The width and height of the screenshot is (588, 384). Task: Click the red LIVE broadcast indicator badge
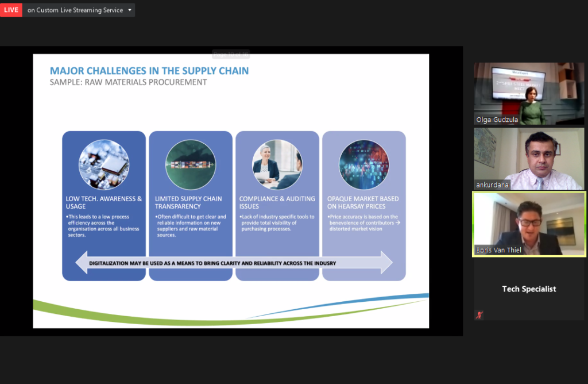(11, 10)
